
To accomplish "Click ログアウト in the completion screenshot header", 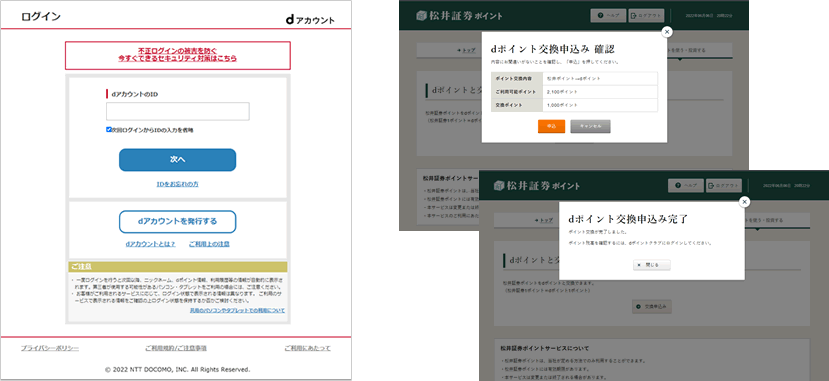I will 724,185.
